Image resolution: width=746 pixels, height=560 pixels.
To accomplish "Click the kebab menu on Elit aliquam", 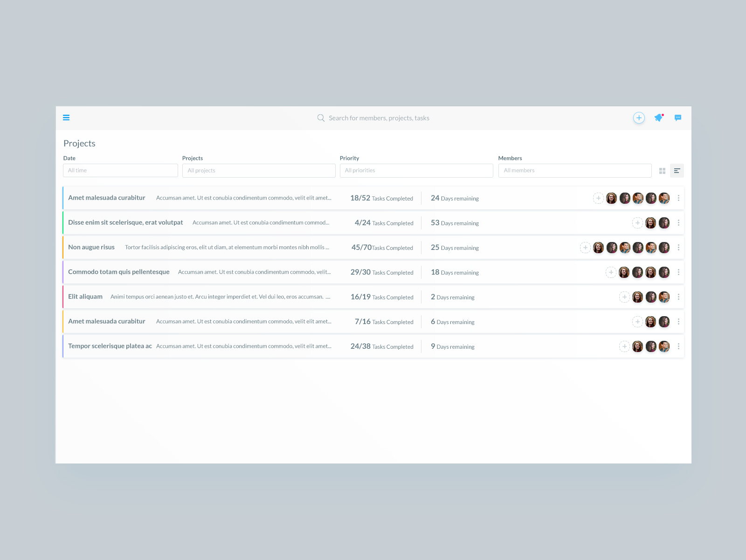I will (x=679, y=297).
